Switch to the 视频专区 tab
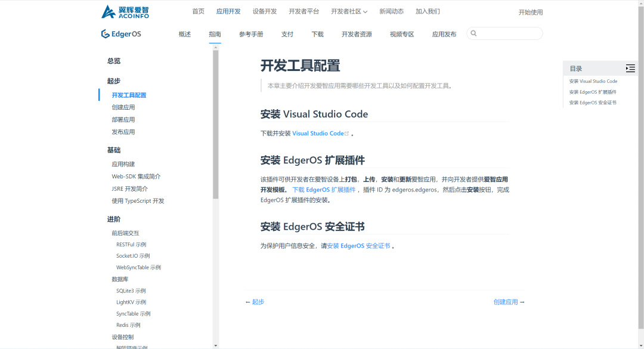 [x=402, y=34]
